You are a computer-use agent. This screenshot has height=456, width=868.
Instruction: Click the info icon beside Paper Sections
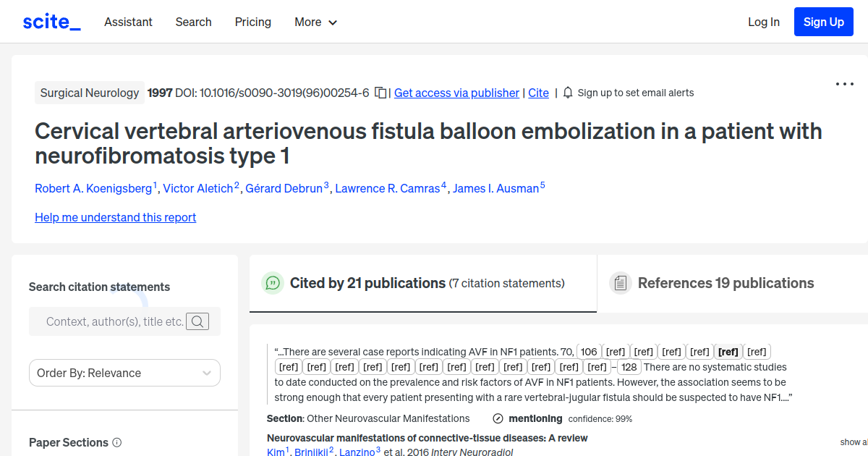click(x=116, y=442)
